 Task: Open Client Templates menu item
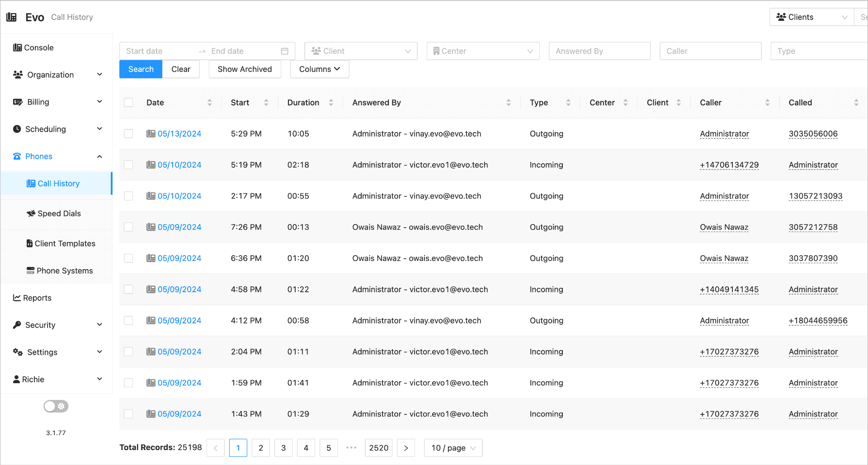[x=57, y=243]
